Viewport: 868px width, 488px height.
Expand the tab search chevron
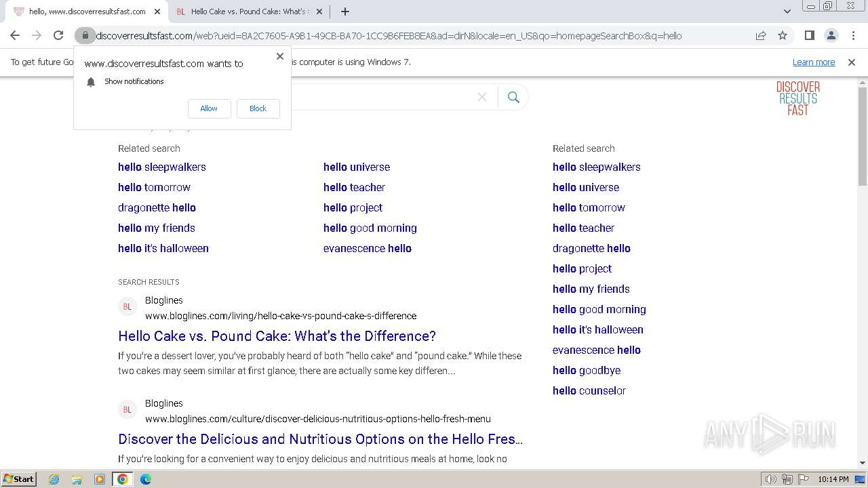coord(787,12)
